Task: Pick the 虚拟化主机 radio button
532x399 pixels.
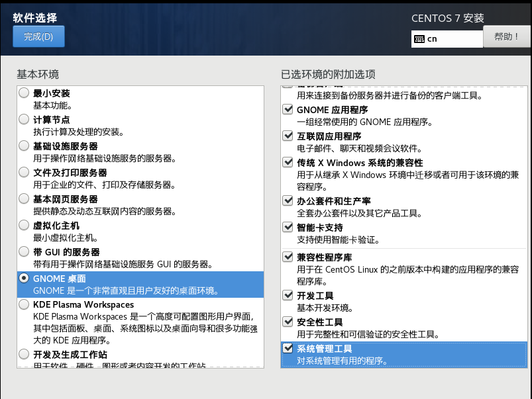Action: pyautogui.click(x=24, y=225)
